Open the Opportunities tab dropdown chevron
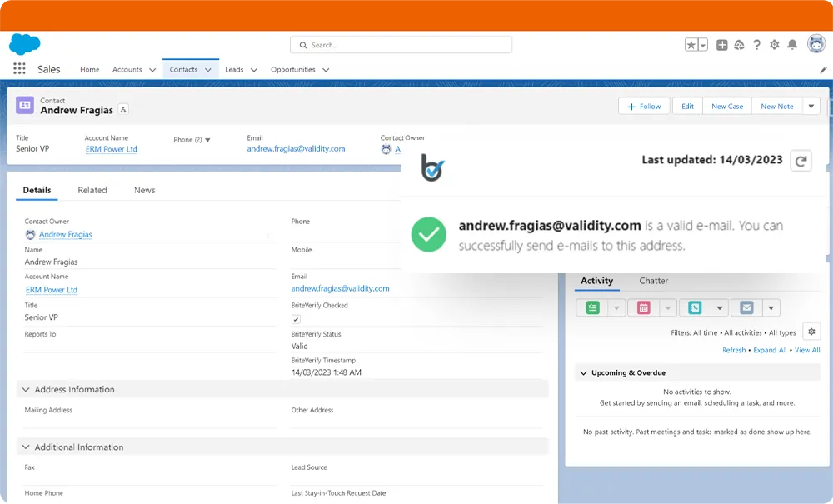 tap(326, 70)
